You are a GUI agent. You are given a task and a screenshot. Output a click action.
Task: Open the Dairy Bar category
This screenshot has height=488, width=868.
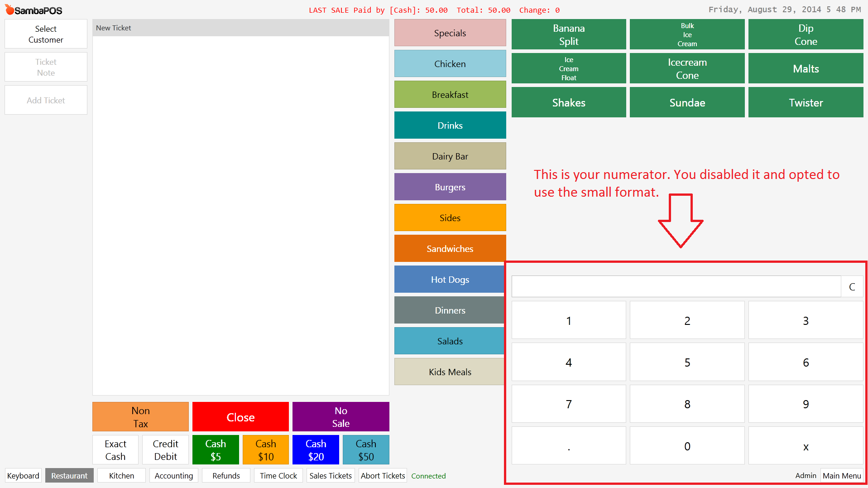[450, 156]
